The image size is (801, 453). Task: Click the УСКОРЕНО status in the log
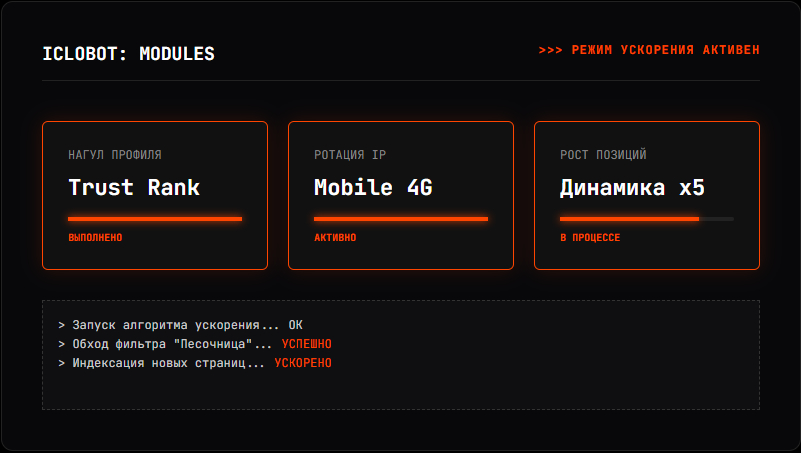tap(303, 363)
